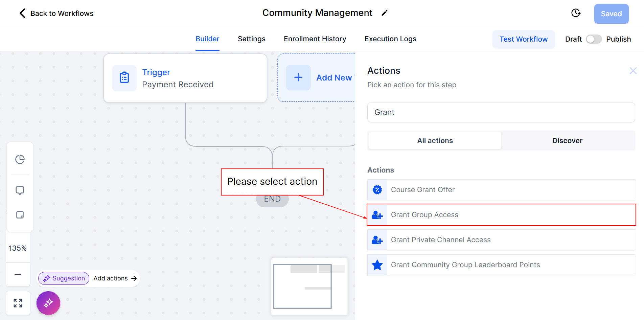
Task: Click the Add New Trigger card
Action: pyautogui.click(x=317, y=78)
